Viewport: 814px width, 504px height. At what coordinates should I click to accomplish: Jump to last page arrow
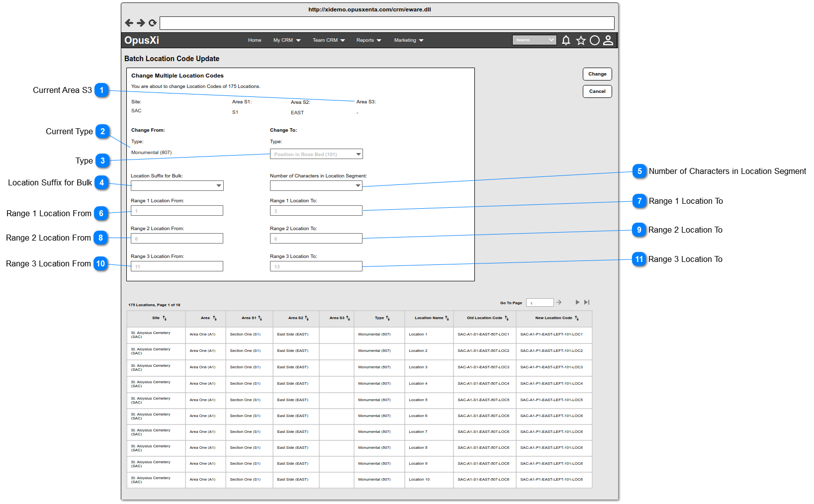587,302
